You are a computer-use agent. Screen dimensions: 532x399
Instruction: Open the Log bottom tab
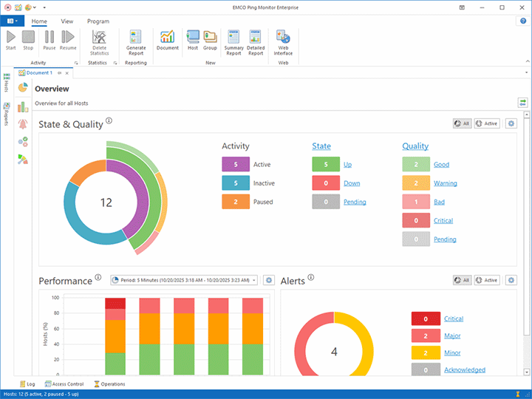pyautogui.click(x=27, y=384)
